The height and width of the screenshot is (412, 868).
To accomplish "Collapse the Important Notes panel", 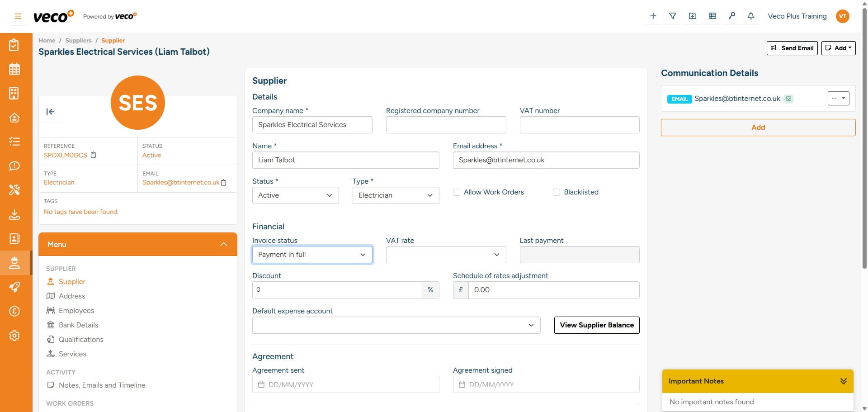I will click(843, 381).
